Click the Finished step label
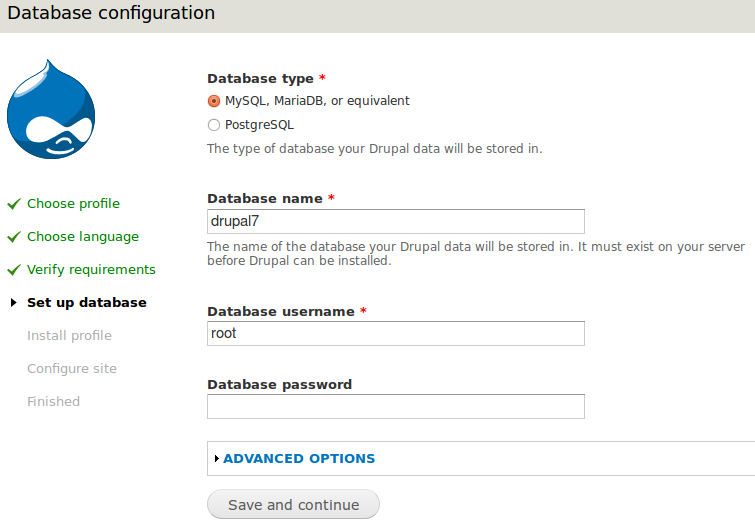 click(x=53, y=402)
